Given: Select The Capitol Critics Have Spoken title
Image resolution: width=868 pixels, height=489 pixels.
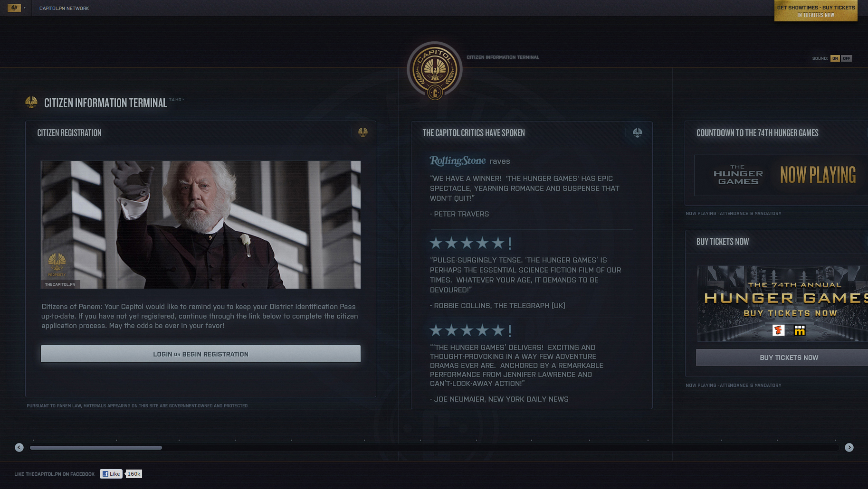Looking at the screenshot, I should 474,133.
